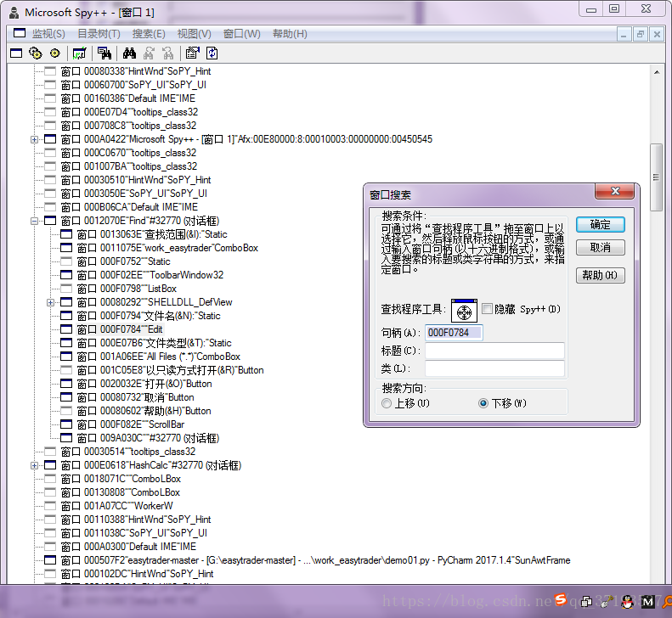Toggle the 隐藏 Spy++ checkbox
This screenshot has width=672, height=618.
point(487,309)
